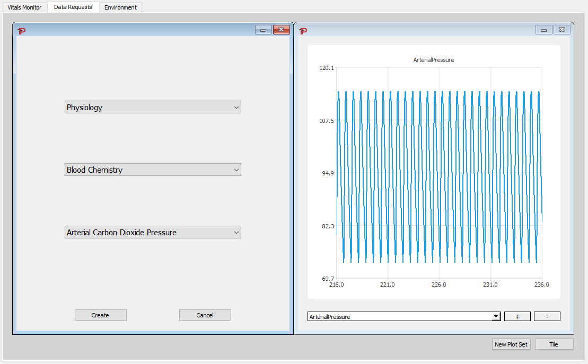Open the Physiology category dropdown
588x364 pixels.
(153, 107)
